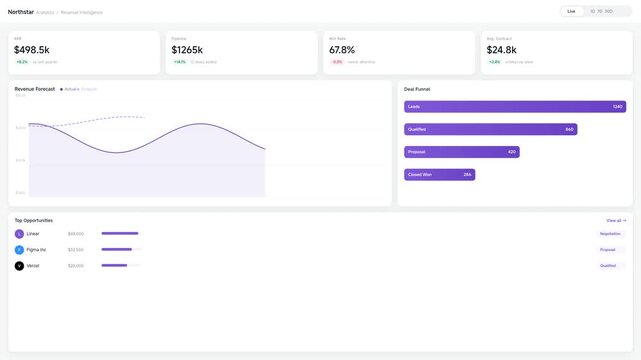The image size is (641, 360).
Task: Click the View all opportunities link
Action: coord(616,221)
